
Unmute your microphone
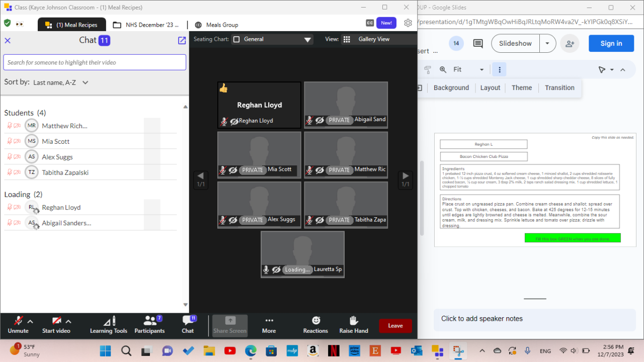[18, 324]
